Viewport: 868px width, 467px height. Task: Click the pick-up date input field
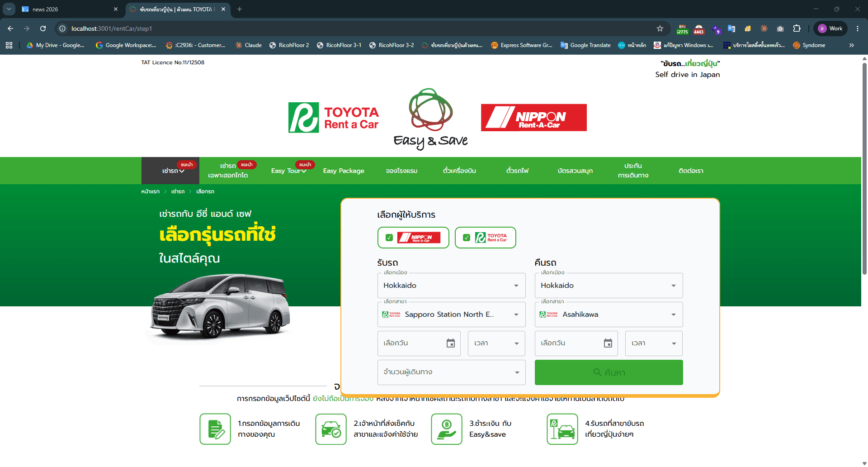[419, 343]
